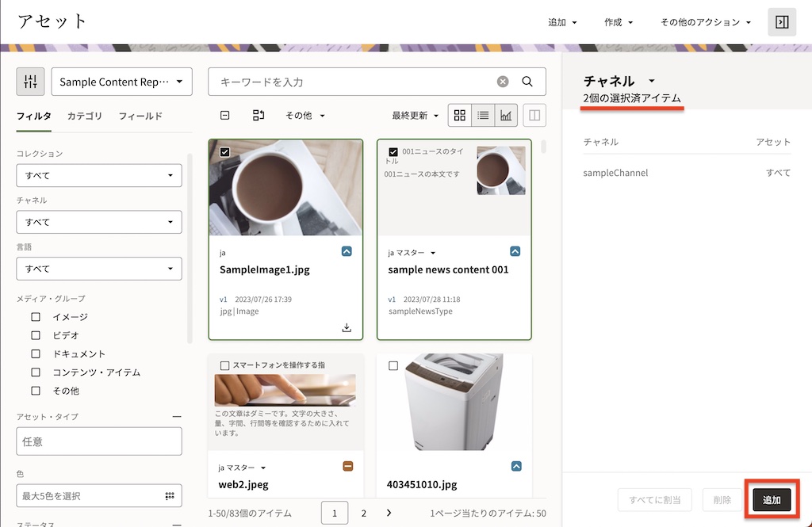Expand the 最終更新 sort dropdown
The width and height of the screenshot is (812, 527).
coord(415,116)
